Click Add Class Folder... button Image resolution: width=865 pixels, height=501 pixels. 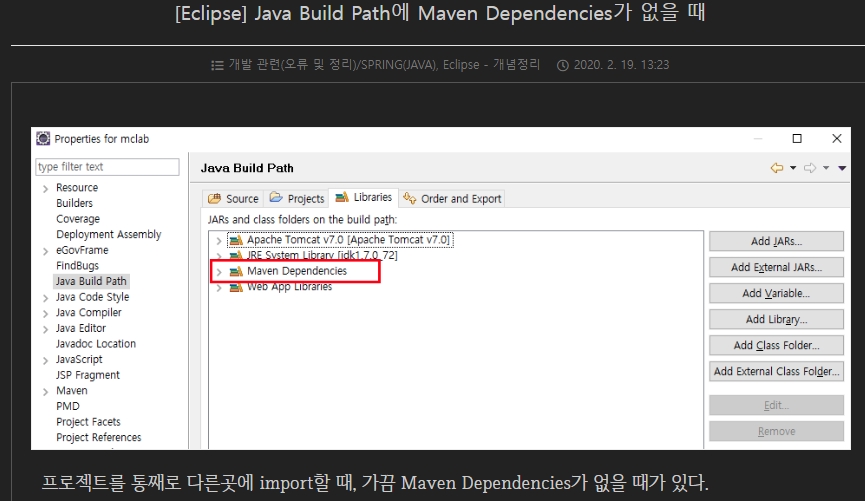(x=776, y=345)
